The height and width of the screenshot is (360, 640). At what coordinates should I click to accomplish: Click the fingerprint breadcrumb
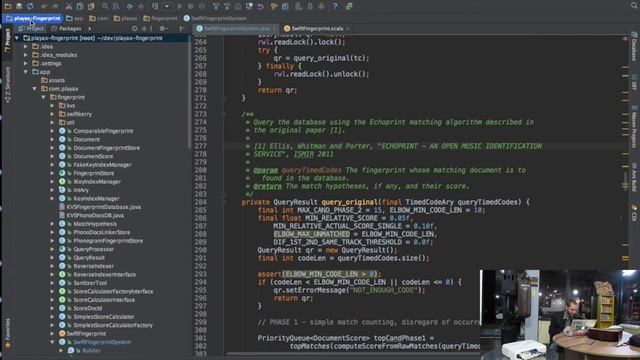point(160,18)
